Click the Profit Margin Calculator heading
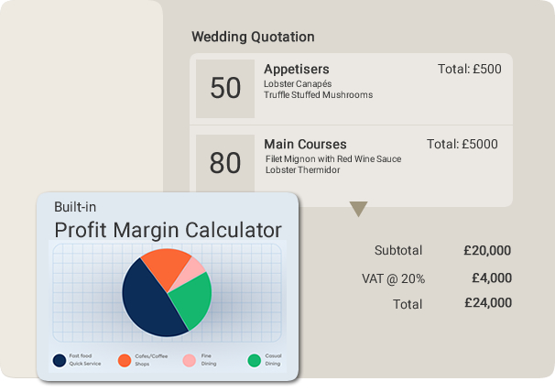This screenshot has height=392, width=555. (168, 230)
